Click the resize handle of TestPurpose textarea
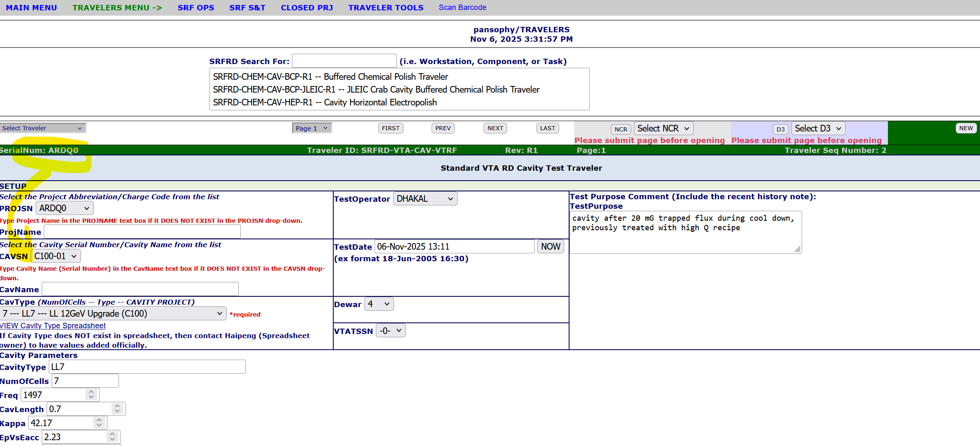Viewport: 980px width, 446px height. 797,249
